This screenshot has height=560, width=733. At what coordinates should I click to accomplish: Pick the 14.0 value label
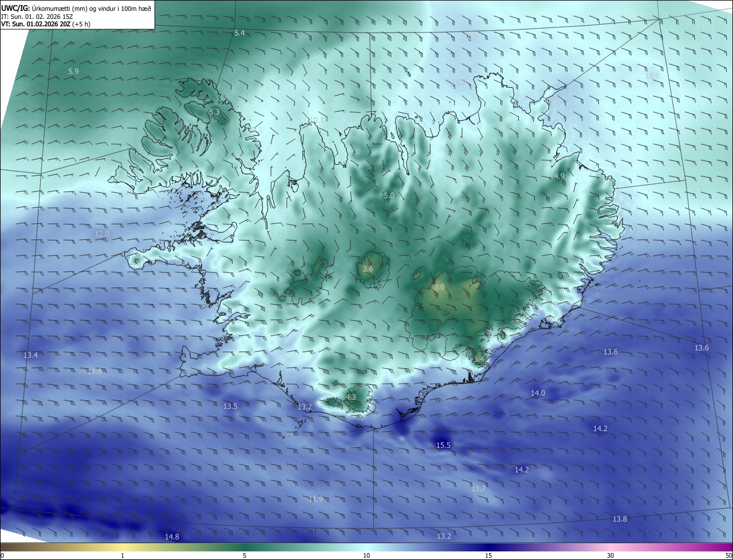pos(538,393)
